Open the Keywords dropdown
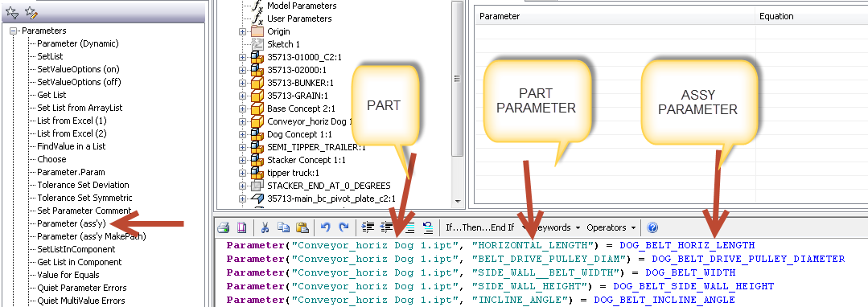The width and height of the screenshot is (868, 307). [x=555, y=227]
